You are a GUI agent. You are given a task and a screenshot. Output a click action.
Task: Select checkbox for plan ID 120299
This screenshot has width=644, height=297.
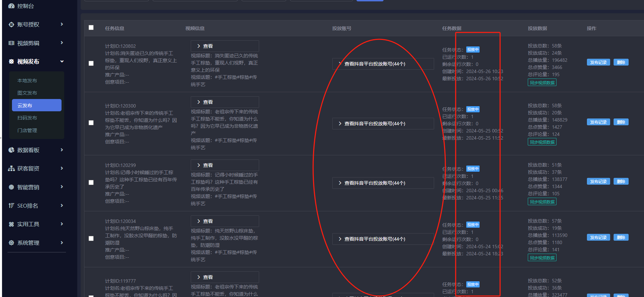click(91, 183)
